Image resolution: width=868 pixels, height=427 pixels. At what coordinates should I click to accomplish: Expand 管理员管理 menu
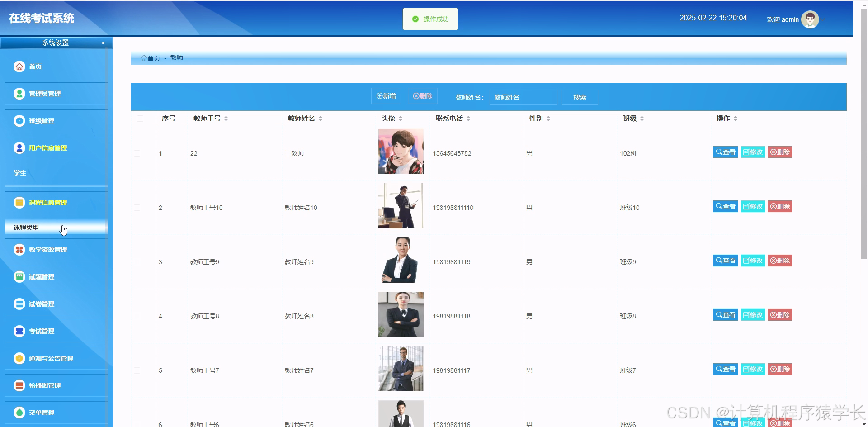(x=56, y=94)
